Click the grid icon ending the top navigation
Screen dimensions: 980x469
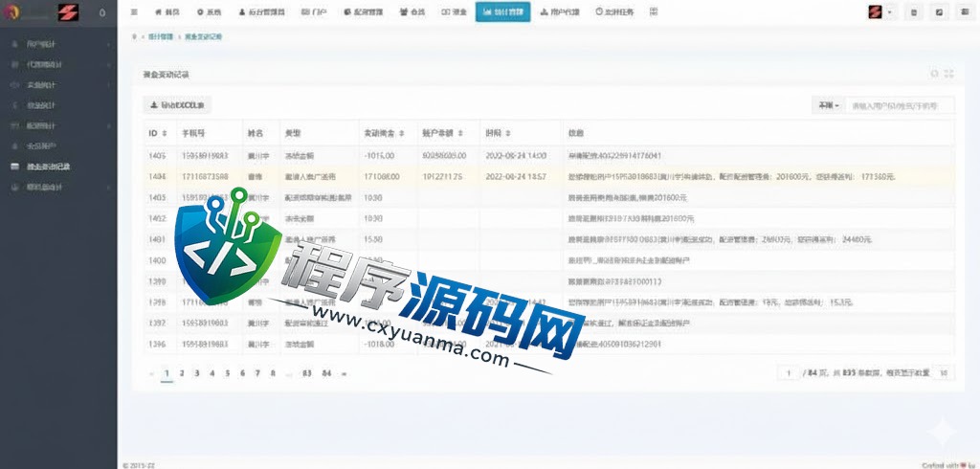[654, 11]
